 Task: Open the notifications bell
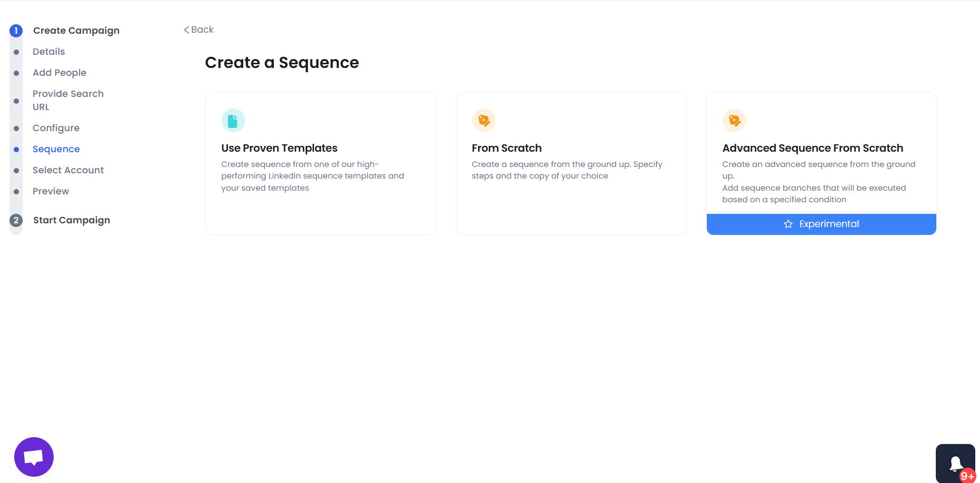(955, 464)
